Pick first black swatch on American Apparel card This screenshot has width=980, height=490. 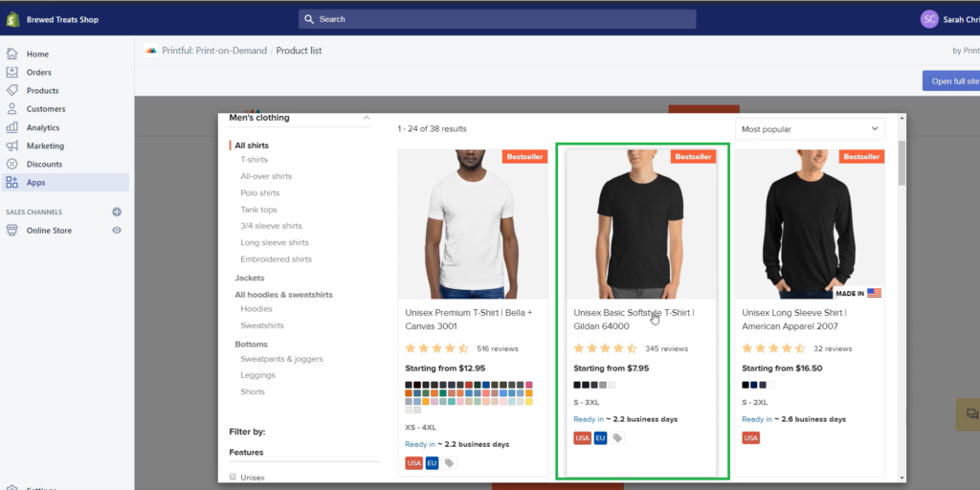click(745, 385)
